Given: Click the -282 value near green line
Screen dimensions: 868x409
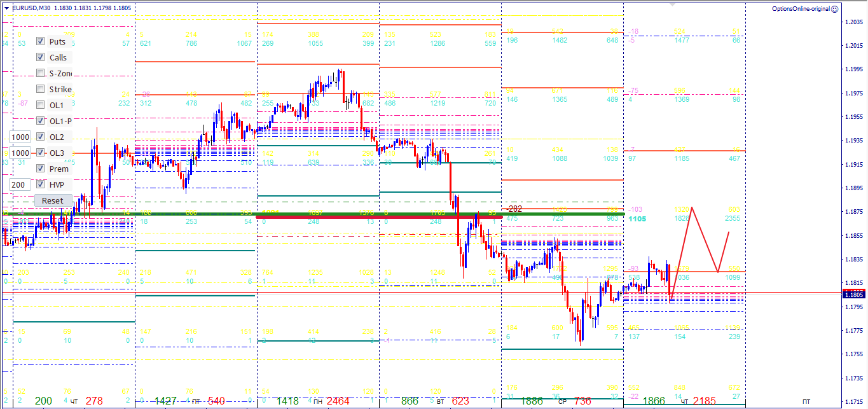Looking at the screenshot, I should click(513, 209).
